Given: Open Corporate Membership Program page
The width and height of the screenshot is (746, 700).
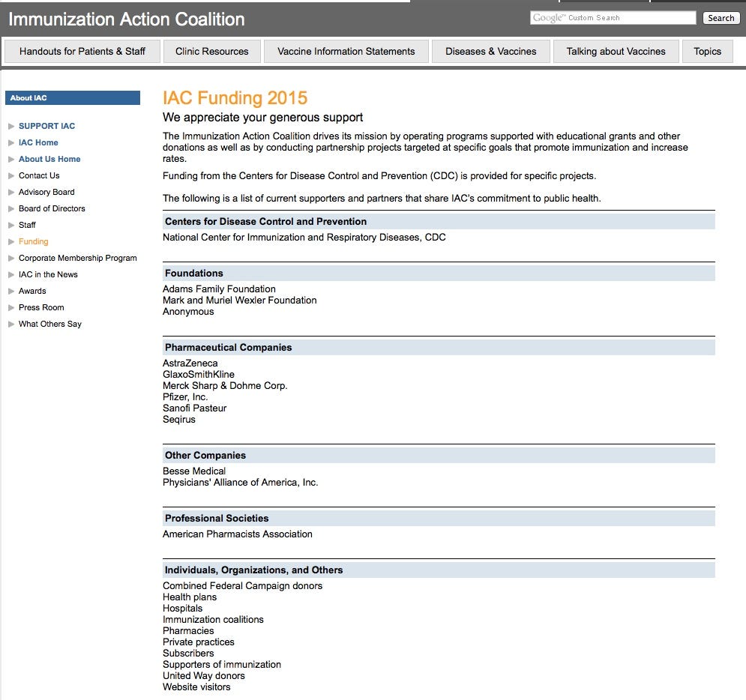Looking at the screenshot, I should [x=77, y=259].
